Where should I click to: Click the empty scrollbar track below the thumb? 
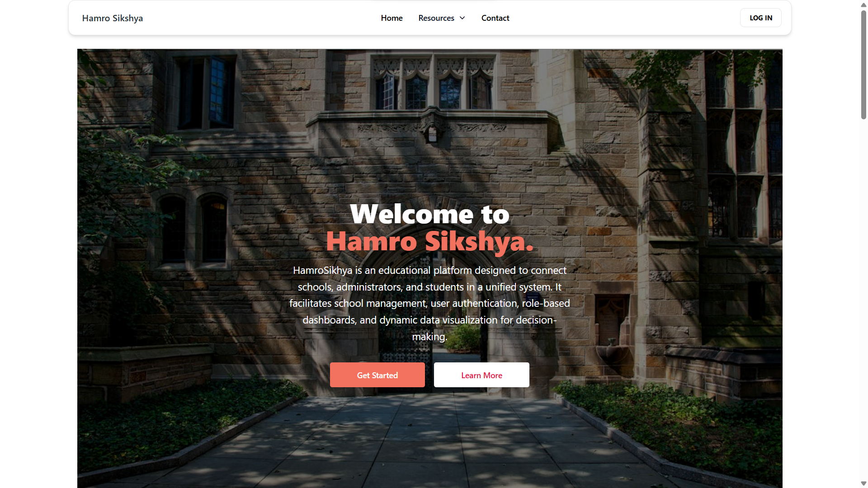click(863, 298)
